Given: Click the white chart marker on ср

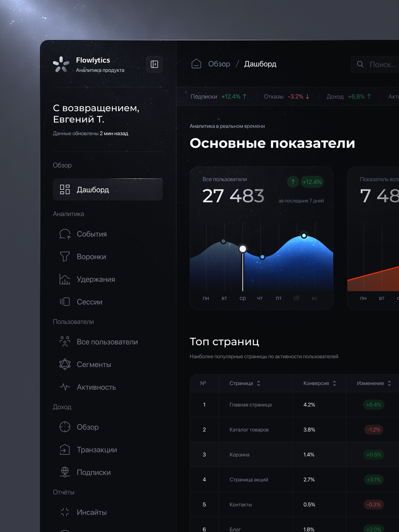Looking at the screenshot, I should (243, 249).
